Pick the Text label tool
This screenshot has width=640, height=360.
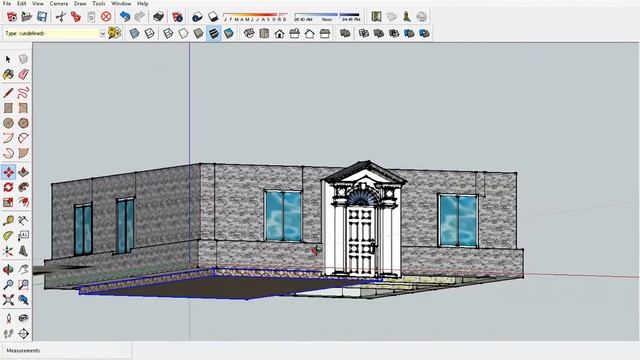[x=23, y=236]
